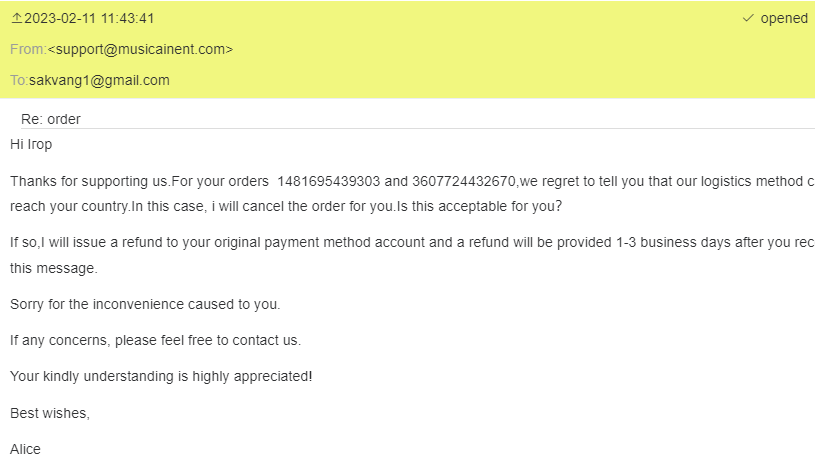815x458 pixels.
Task: Click the From label in header
Action: (x=28, y=49)
